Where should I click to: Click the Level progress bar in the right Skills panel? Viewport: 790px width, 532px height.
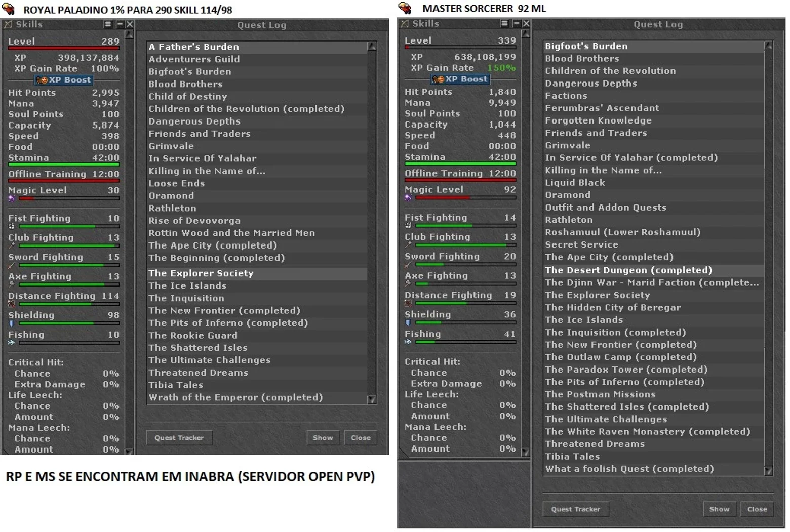tap(460, 47)
